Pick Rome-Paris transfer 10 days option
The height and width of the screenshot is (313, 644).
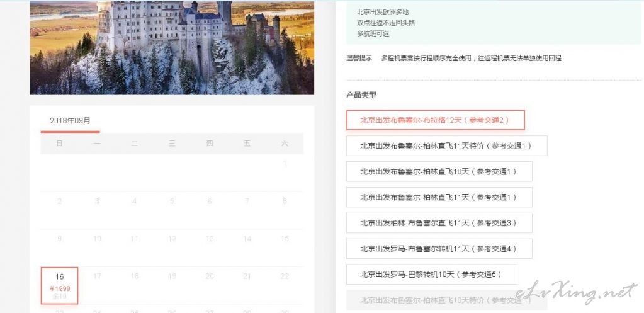click(432, 275)
